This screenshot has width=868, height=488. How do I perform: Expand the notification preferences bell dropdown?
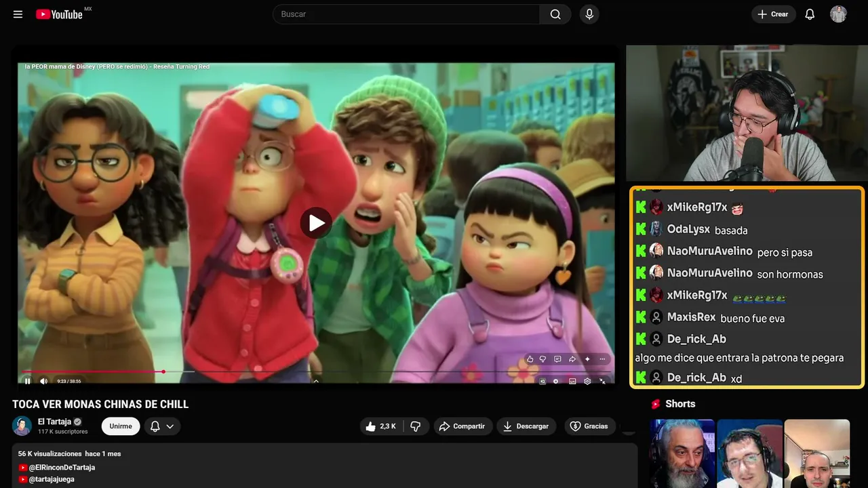(x=162, y=426)
